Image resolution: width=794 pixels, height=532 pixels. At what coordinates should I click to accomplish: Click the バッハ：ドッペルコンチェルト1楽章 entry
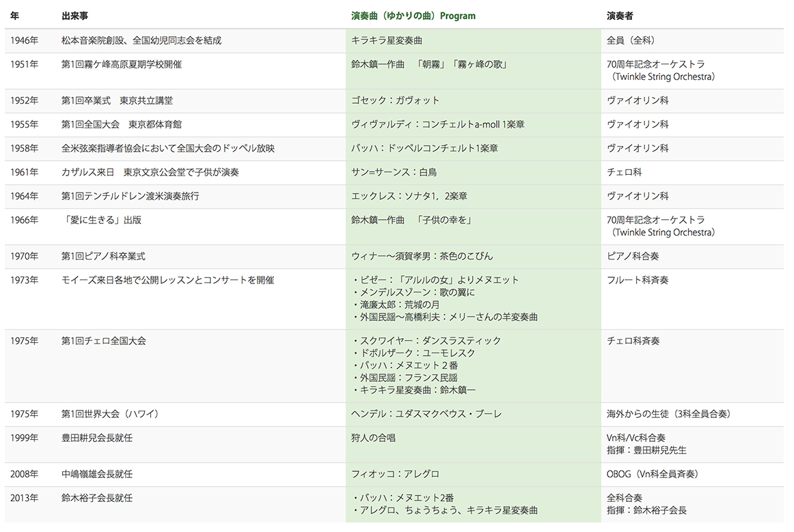(425, 148)
